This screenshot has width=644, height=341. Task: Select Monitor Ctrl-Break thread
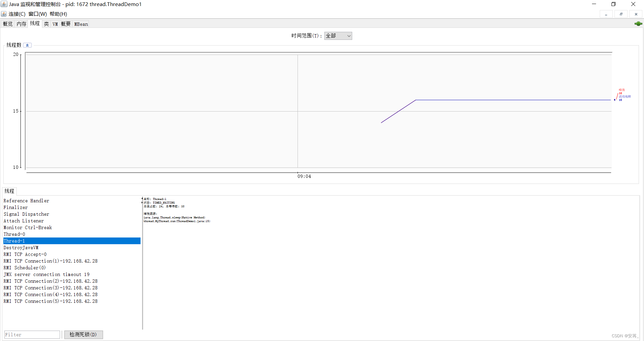(72, 227)
